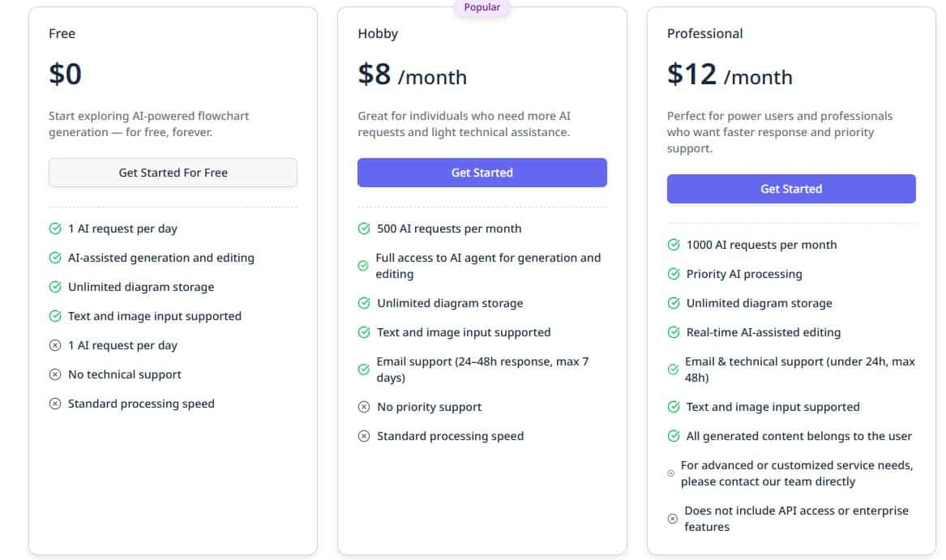Click 'Get Started For Free' on the Free plan
The width and height of the screenshot is (946, 560).
173,173
